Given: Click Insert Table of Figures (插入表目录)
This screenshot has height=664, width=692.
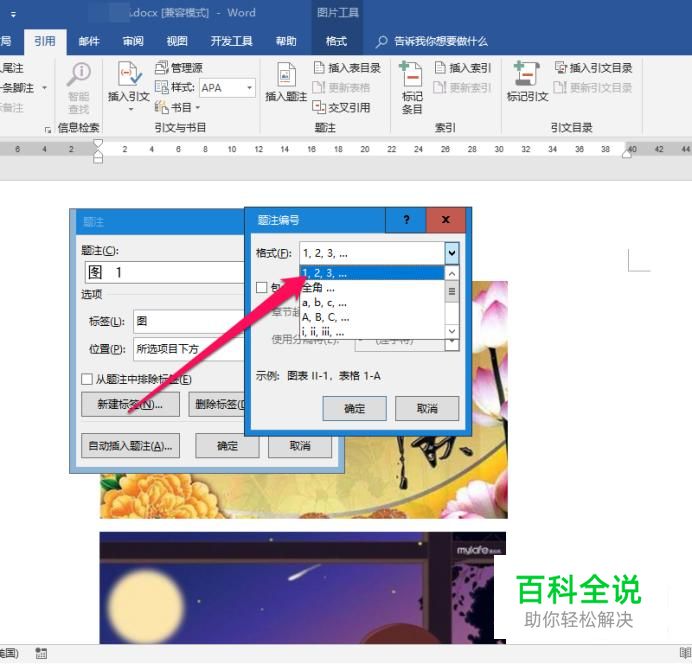Looking at the screenshot, I should (x=347, y=68).
